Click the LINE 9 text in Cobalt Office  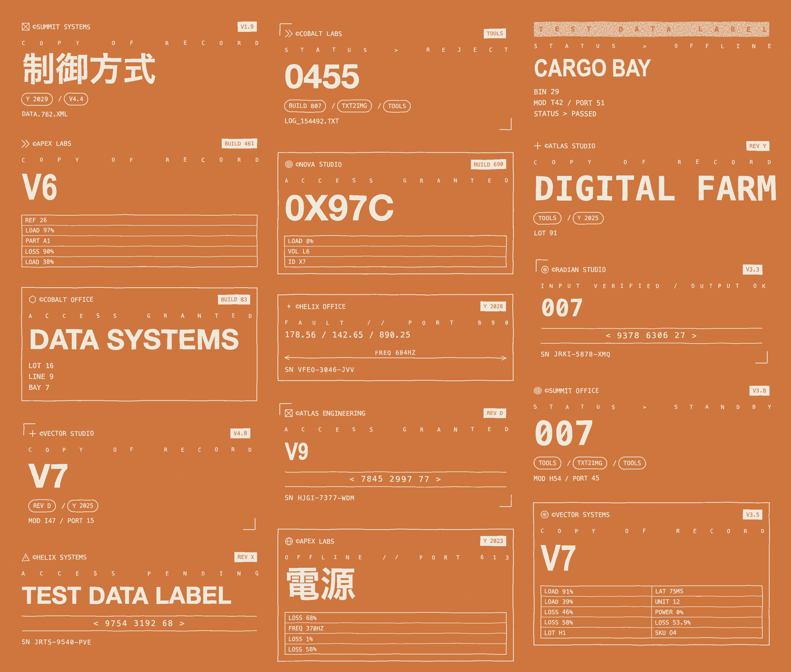click(41, 376)
